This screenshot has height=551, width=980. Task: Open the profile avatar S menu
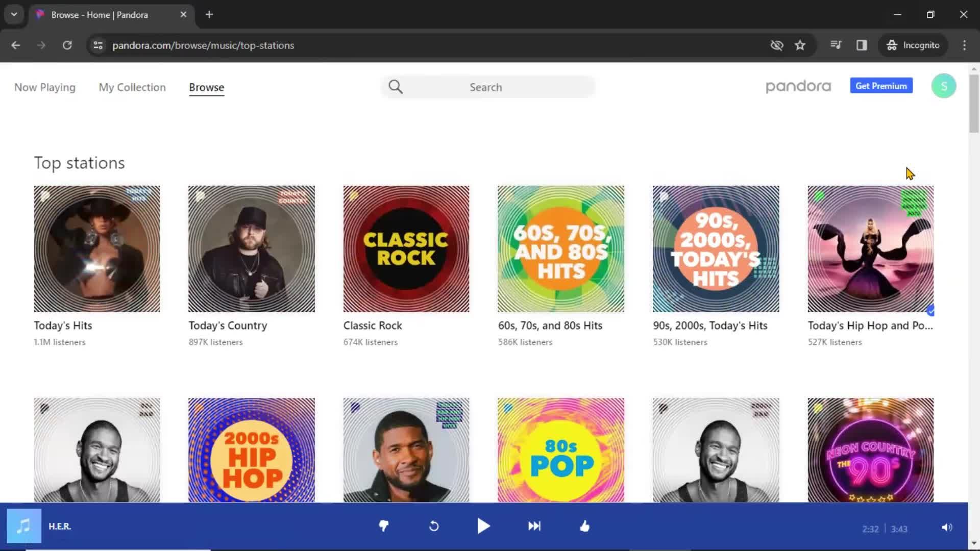(943, 86)
